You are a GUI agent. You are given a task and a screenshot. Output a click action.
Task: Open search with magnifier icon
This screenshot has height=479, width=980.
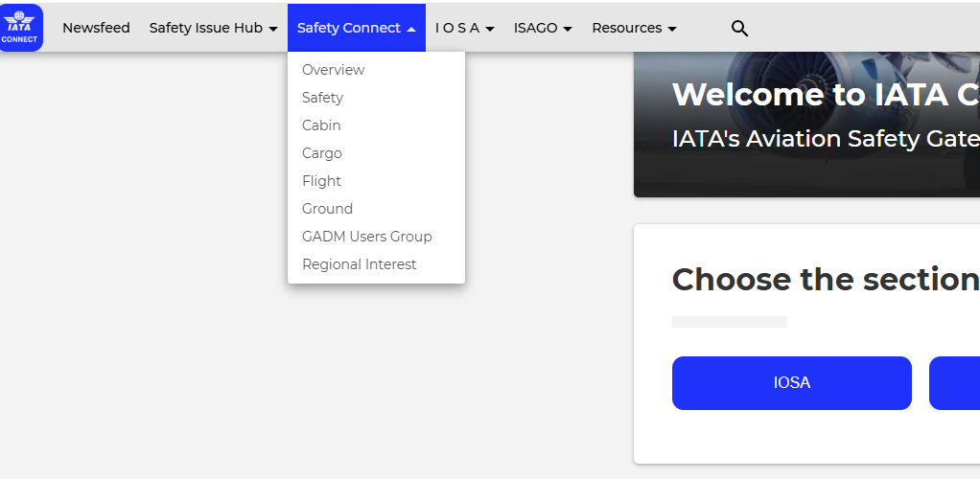coord(739,28)
